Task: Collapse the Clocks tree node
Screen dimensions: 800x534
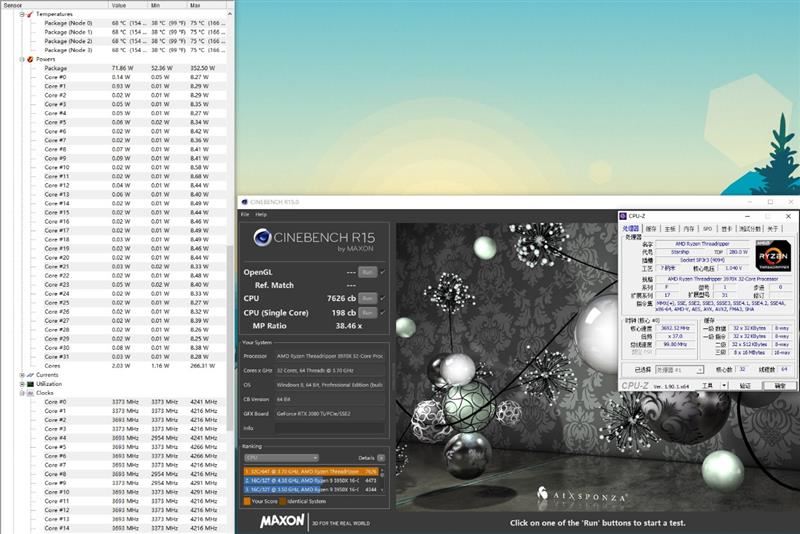Action: [x=22, y=393]
